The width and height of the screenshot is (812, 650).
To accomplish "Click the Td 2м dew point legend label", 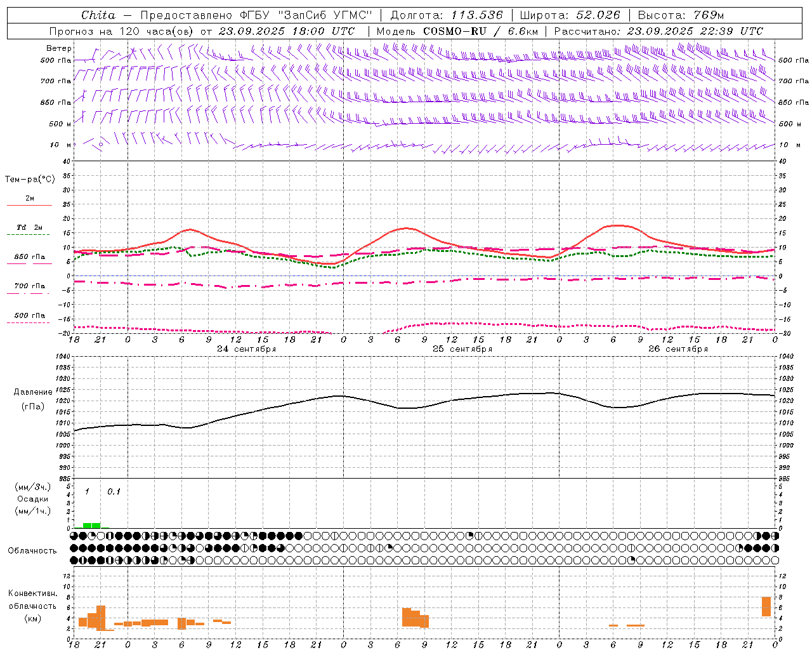I will point(29,227).
